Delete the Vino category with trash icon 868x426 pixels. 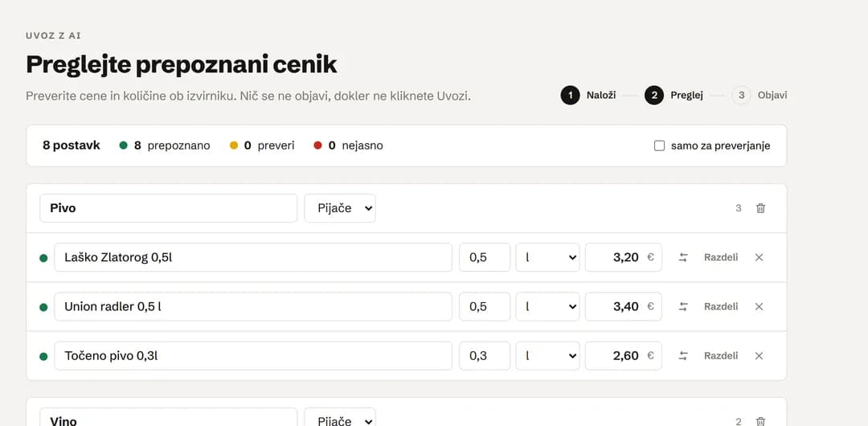tap(760, 421)
